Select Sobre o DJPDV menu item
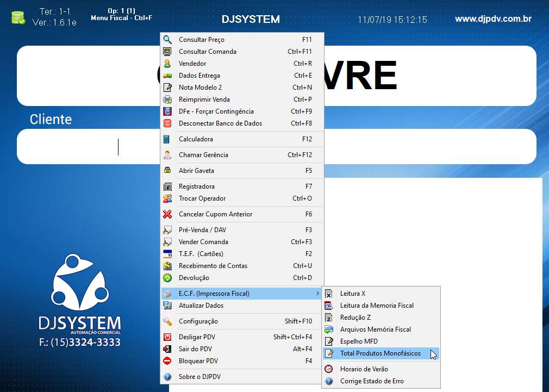 (x=199, y=377)
